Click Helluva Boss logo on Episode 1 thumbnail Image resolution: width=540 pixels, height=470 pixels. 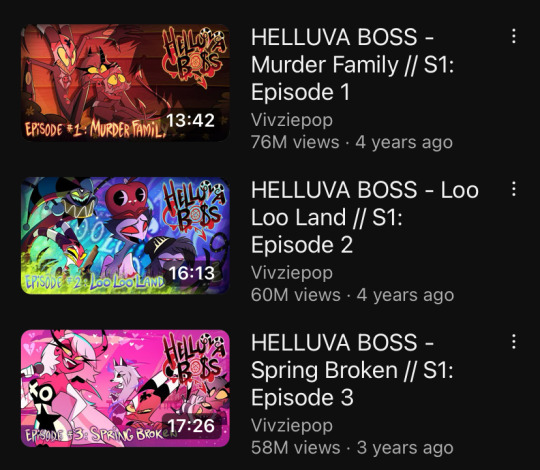(x=194, y=57)
